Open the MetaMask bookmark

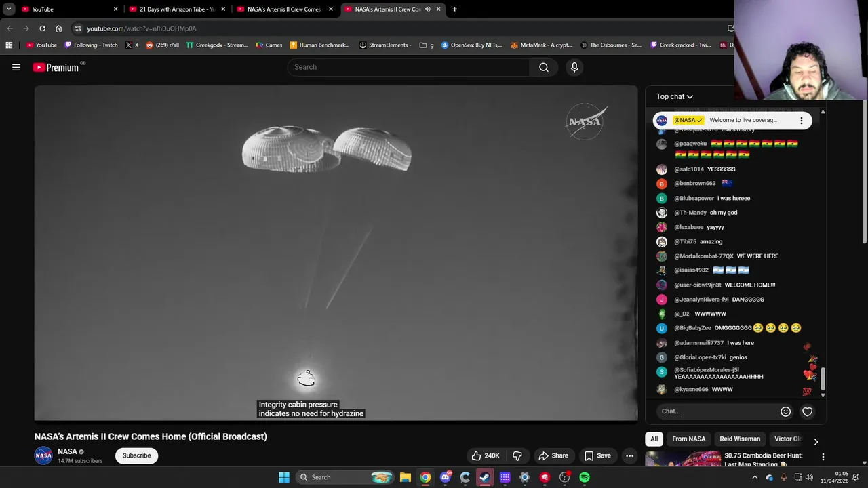[x=541, y=45]
